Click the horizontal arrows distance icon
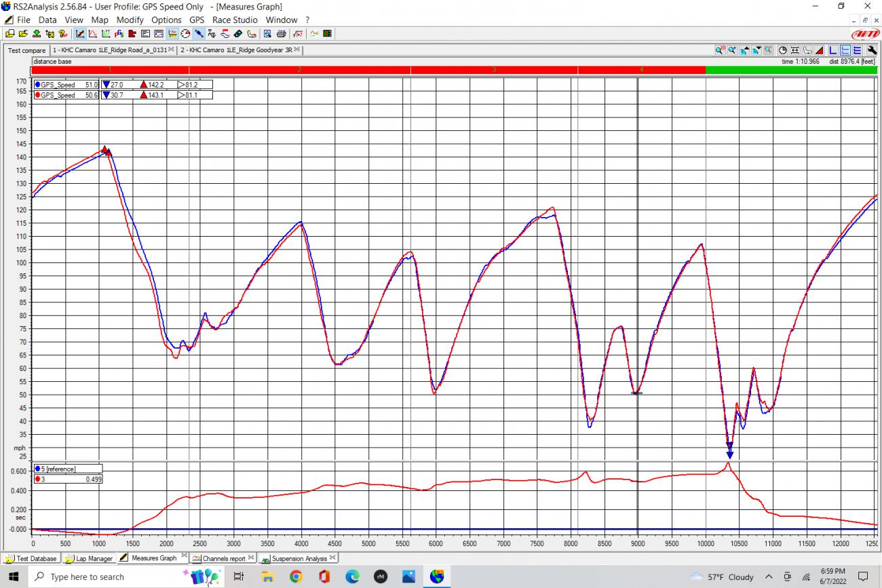 795,50
